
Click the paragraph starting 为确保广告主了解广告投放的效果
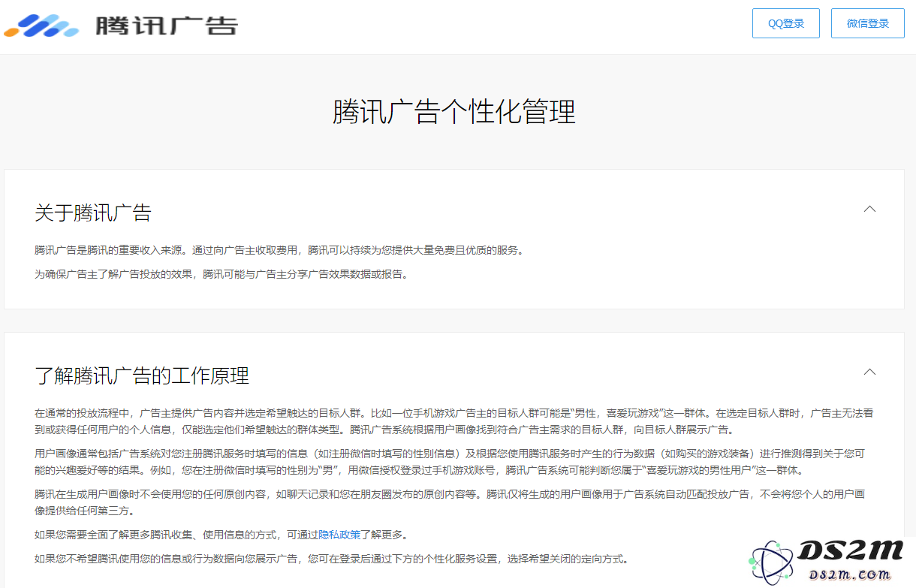223,274
